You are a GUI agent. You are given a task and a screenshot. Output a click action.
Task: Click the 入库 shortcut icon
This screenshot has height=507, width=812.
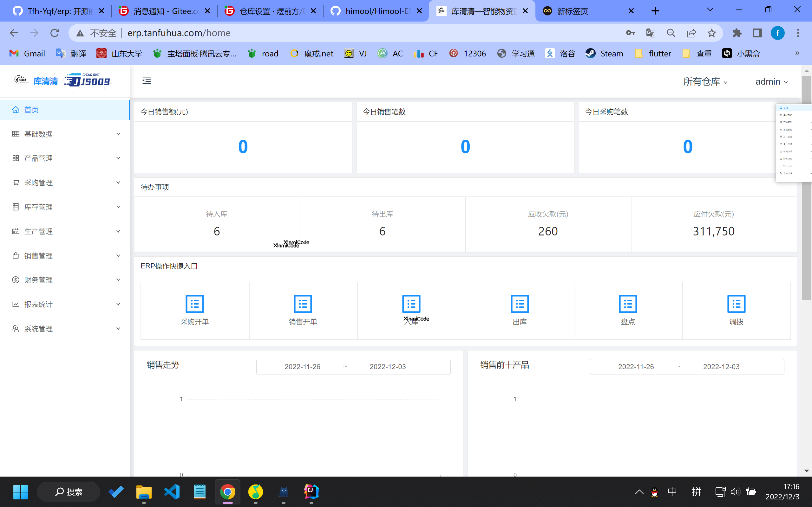411,304
